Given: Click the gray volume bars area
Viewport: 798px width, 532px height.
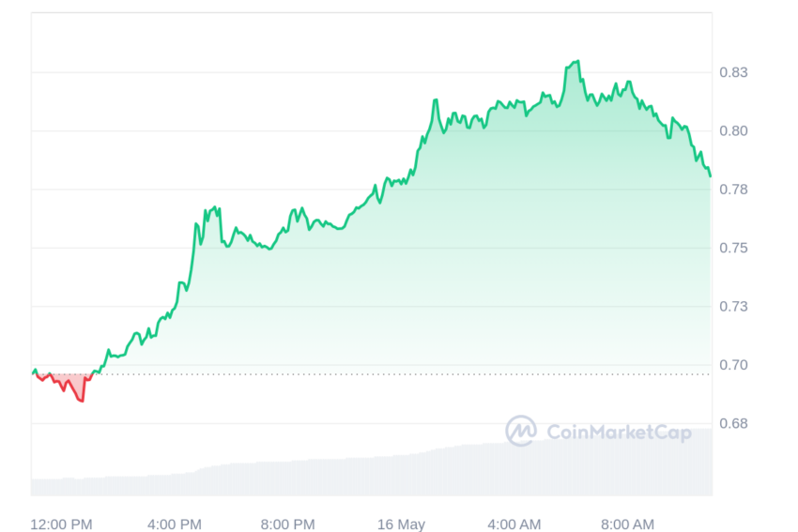Looking at the screenshot, I should pos(372,468).
